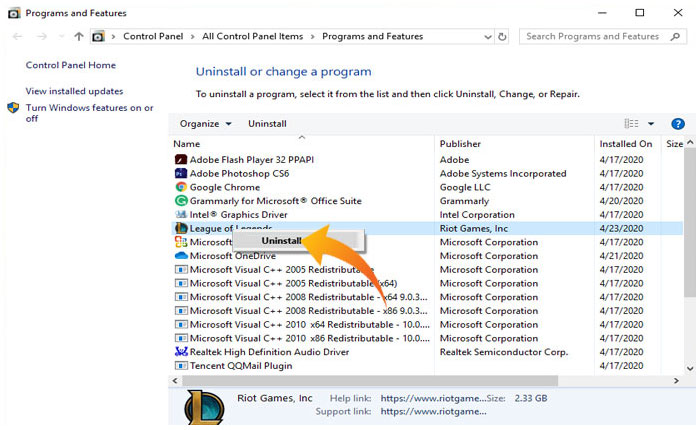Open the address bar history dropdown
The image size is (700, 430).
[x=489, y=37]
